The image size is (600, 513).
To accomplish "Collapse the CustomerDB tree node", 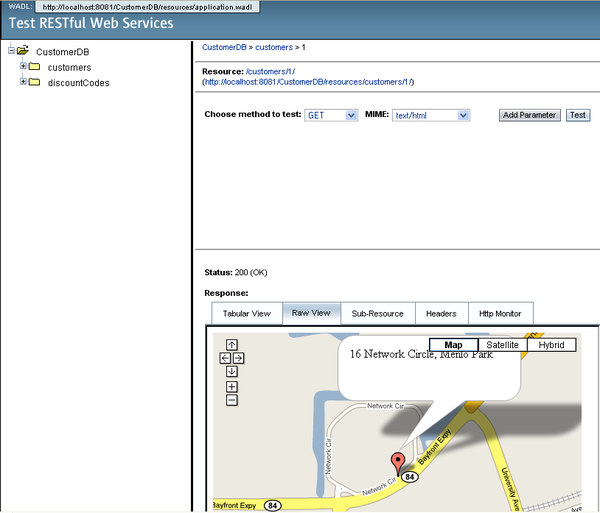I will tap(11, 50).
